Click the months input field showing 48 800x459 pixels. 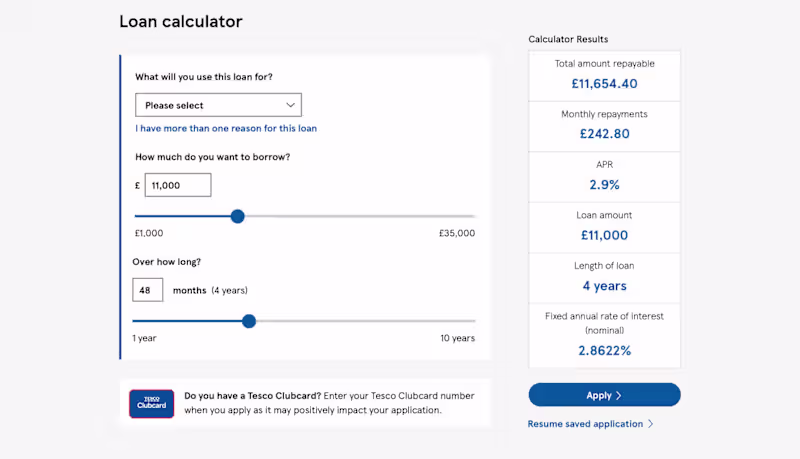147,290
